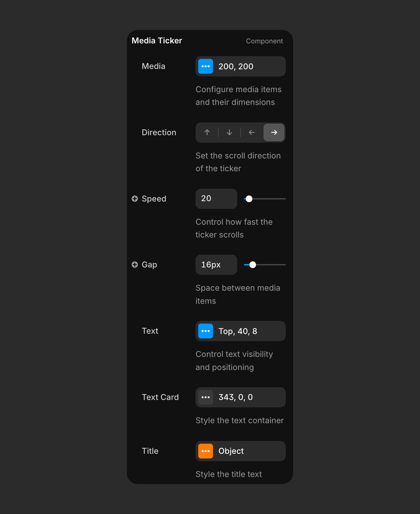The width and height of the screenshot is (420, 514).
Task: Click the plus icon next to Speed
Action: (135, 199)
